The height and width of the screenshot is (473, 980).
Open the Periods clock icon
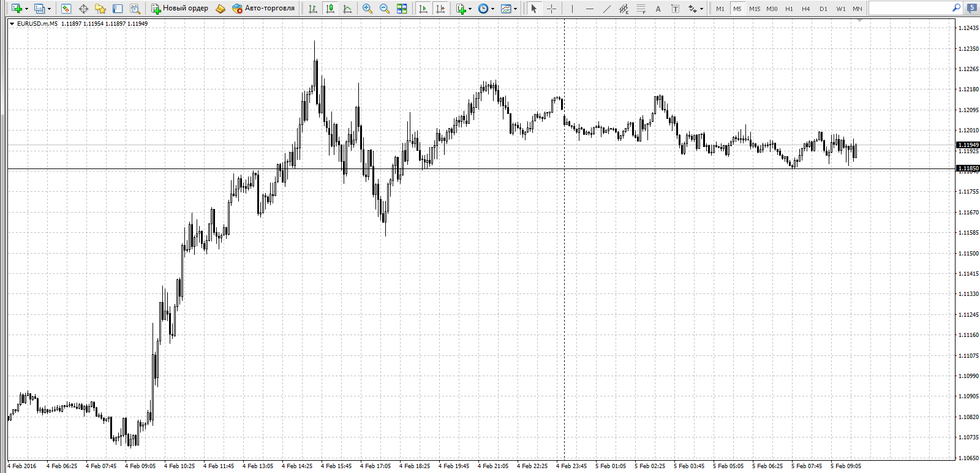(x=483, y=9)
